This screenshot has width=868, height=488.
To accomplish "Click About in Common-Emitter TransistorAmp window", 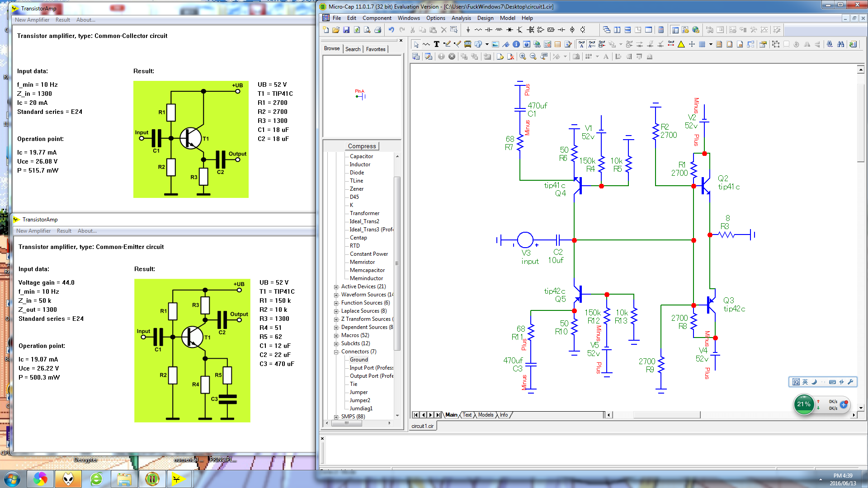I will (87, 231).
